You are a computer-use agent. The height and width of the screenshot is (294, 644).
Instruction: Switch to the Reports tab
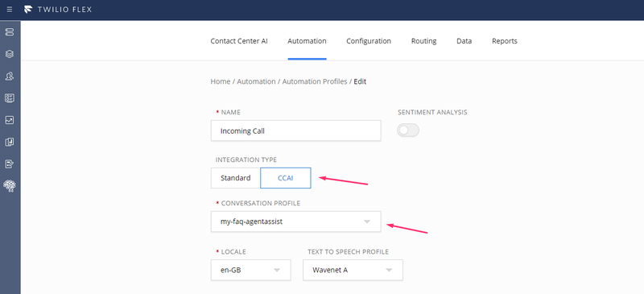[505, 41]
